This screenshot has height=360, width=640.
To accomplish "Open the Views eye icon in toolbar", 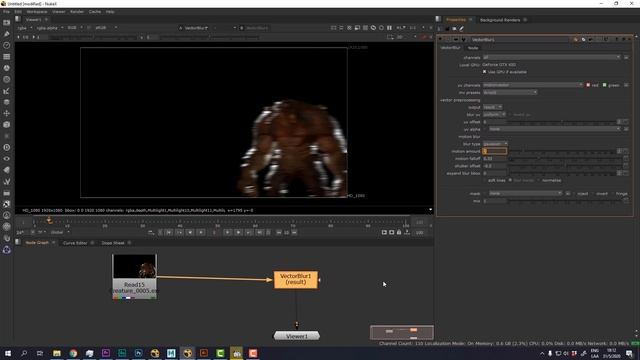I will point(7,159).
